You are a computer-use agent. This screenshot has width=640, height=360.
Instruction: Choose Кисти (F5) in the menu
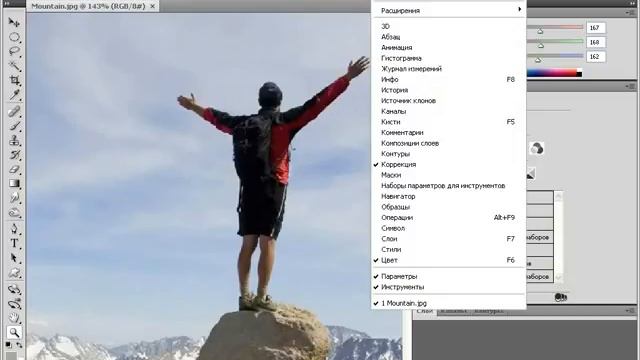click(448, 122)
